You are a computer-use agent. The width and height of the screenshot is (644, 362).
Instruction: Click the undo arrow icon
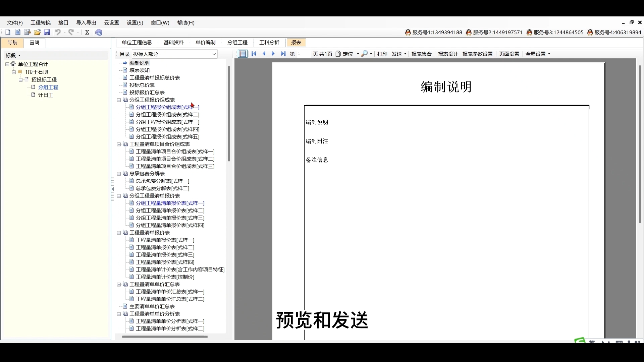coord(58,32)
